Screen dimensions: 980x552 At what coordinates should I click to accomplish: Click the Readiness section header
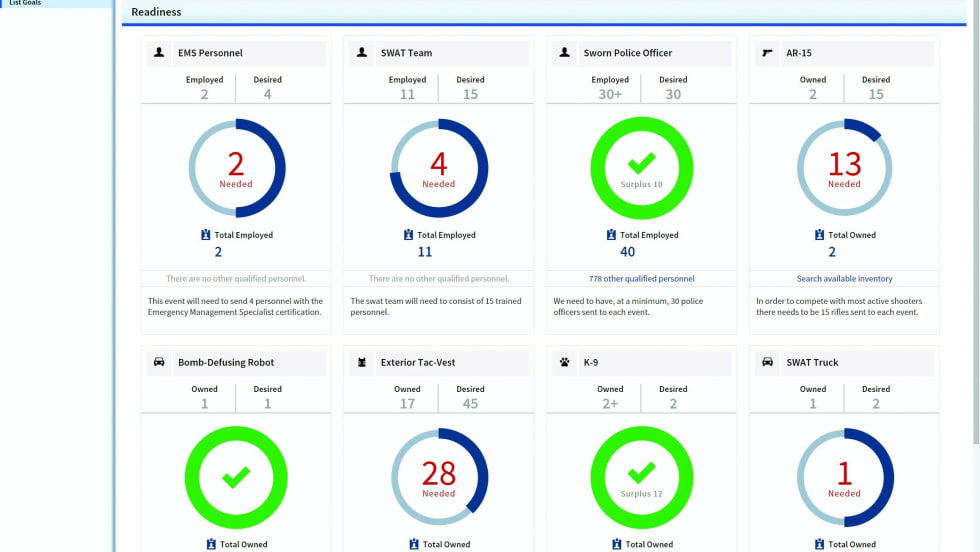[157, 12]
